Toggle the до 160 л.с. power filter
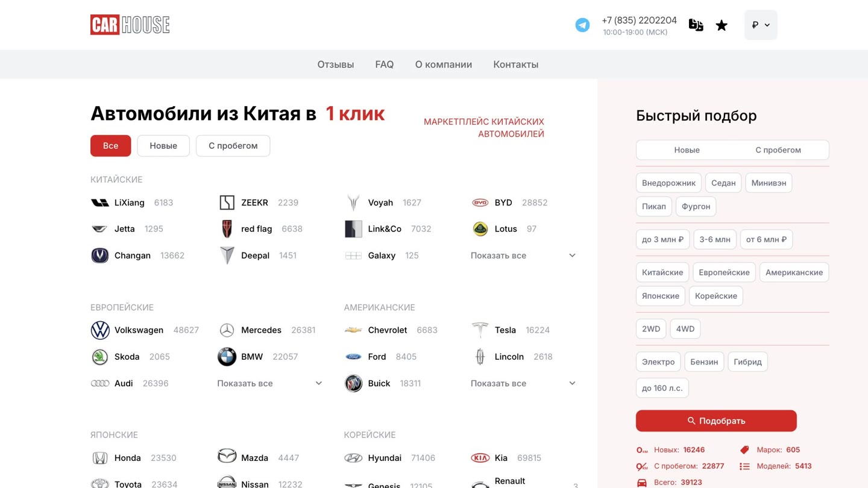Screen dimensions: 868x488 tap(662, 388)
